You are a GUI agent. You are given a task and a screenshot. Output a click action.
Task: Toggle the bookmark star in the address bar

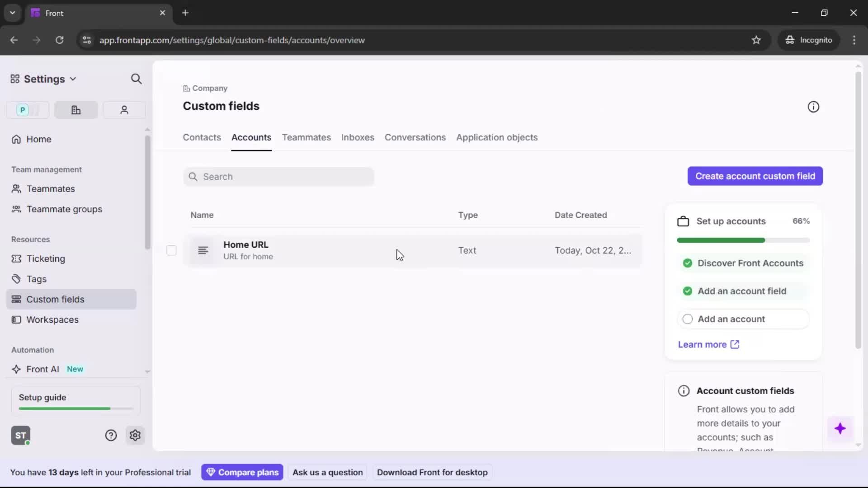coord(756,40)
